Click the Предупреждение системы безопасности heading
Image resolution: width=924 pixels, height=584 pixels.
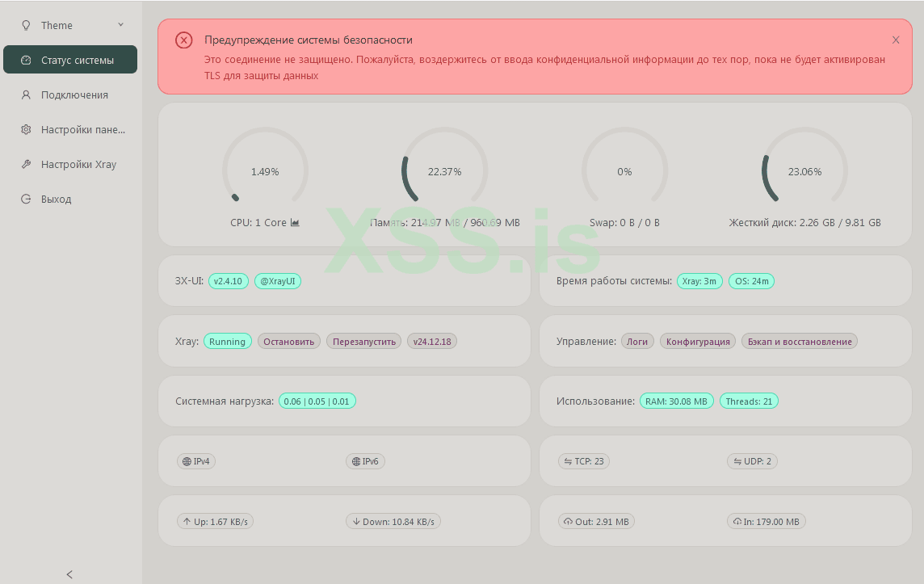309,40
